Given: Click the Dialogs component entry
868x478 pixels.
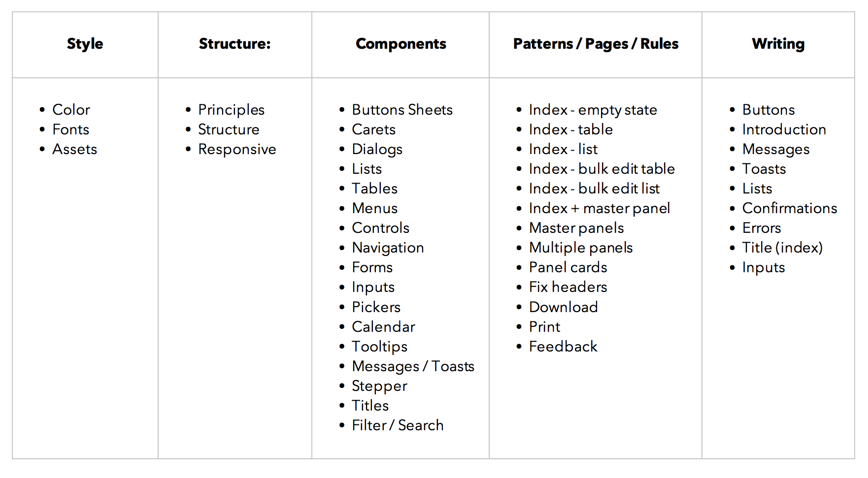Looking at the screenshot, I should tap(377, 149).
